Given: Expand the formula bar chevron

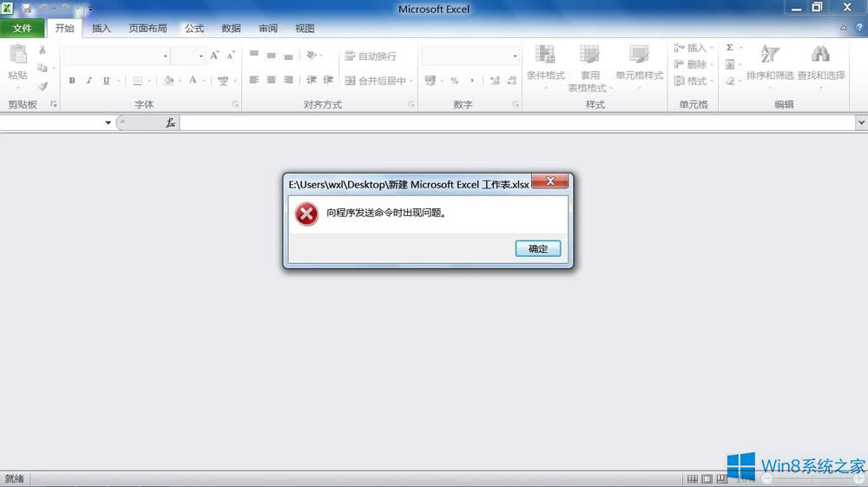Looking at the screenshot, I should (861, 122).
